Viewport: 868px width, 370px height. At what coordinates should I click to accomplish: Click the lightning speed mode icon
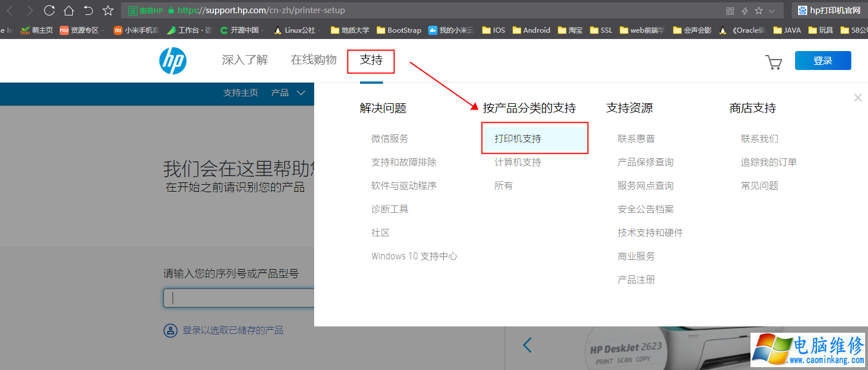745,11
